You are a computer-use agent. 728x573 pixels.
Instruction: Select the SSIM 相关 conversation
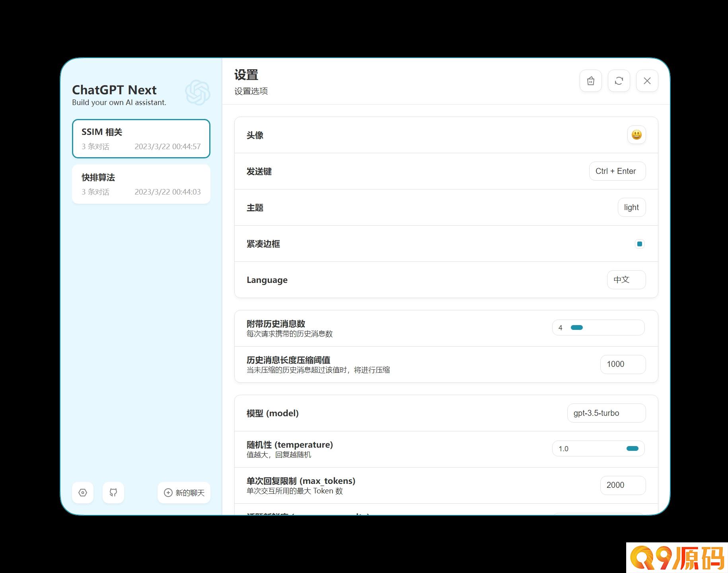141,138
